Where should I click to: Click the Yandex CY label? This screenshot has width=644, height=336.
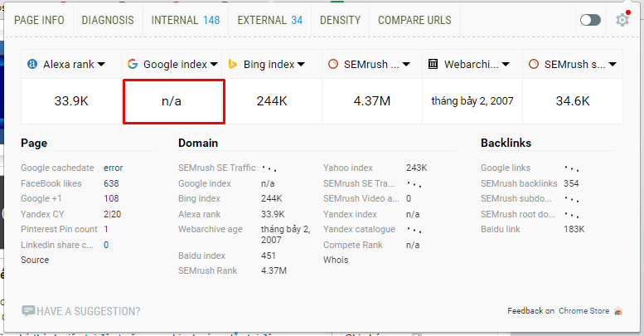(x=42, y=214)
